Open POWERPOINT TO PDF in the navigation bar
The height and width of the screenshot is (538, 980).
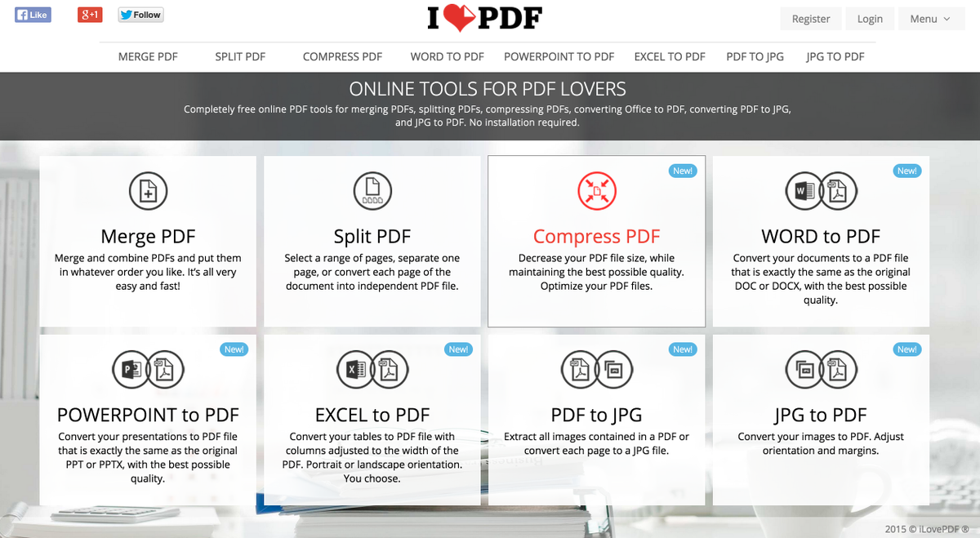[559, 56]
